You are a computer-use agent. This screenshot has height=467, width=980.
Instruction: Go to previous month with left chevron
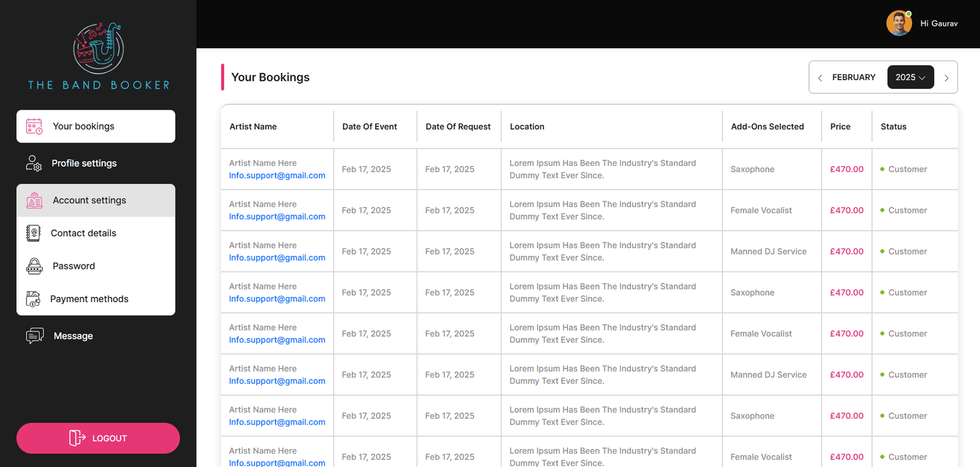coord(820,78)
